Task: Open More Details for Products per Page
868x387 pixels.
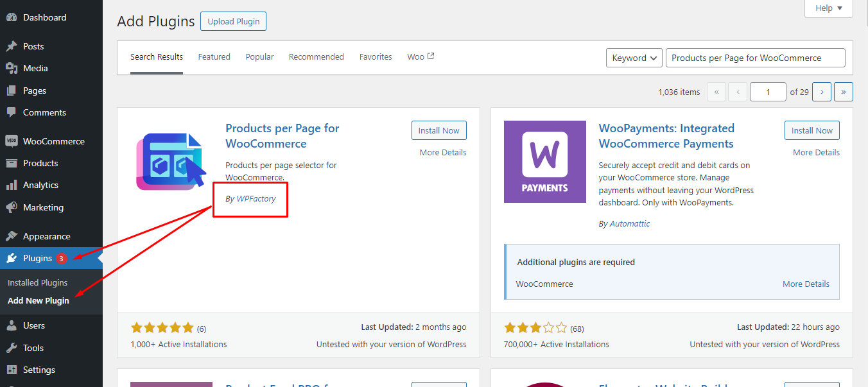Action: [443, 153]
